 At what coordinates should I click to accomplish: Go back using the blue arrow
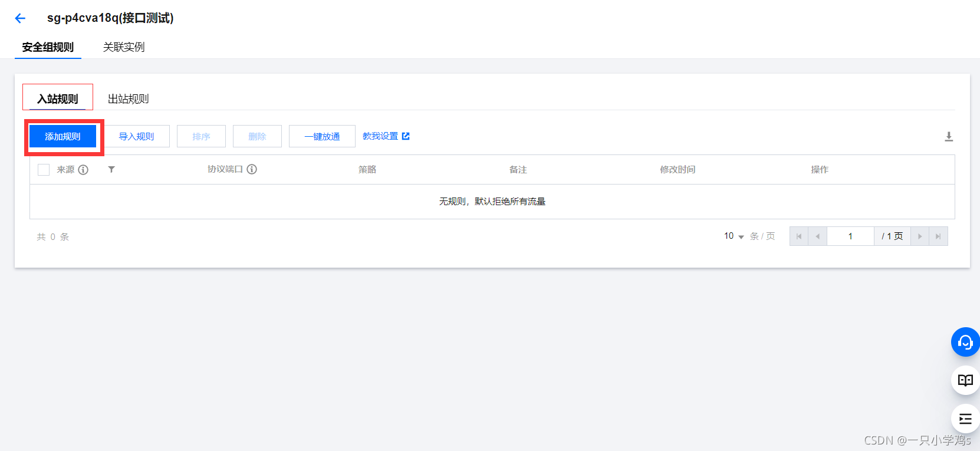click(x=20, y=18)
